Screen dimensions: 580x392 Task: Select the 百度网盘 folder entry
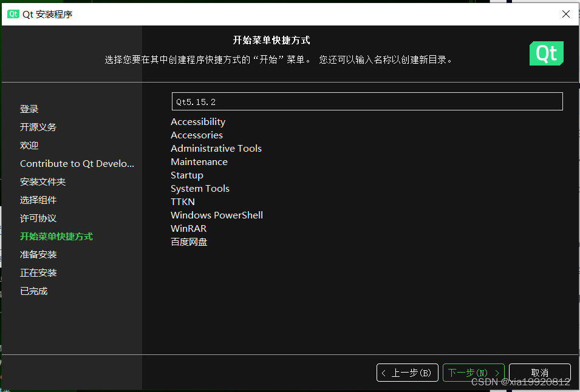tap(189, 242)
